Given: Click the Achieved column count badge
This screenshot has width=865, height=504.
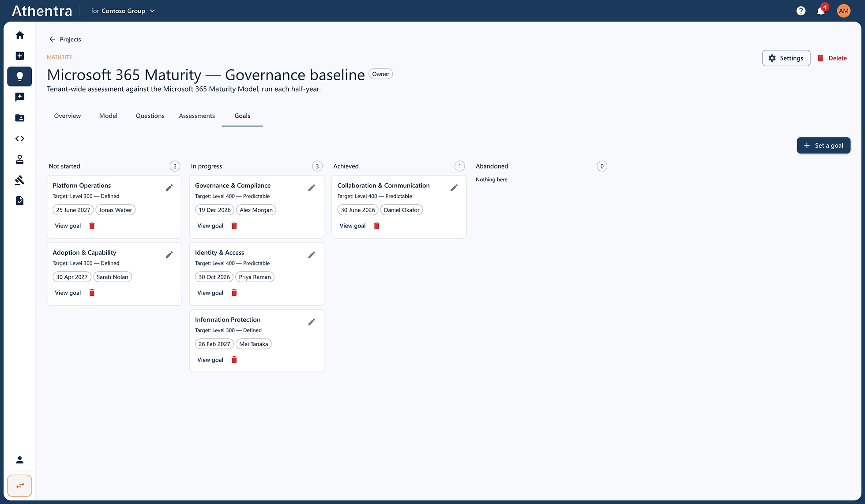Looking at the screenshot, I should coord(460,166).
